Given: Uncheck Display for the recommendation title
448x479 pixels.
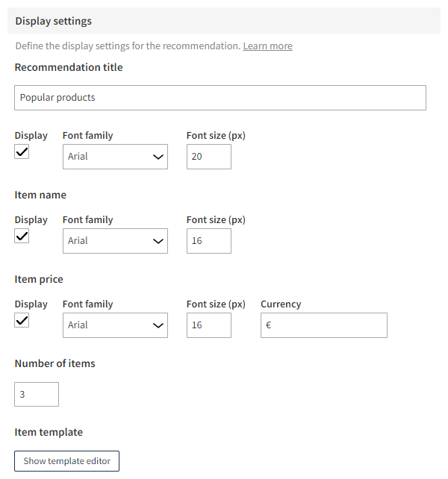Looking at the screenshot, I should coord(22,151).
